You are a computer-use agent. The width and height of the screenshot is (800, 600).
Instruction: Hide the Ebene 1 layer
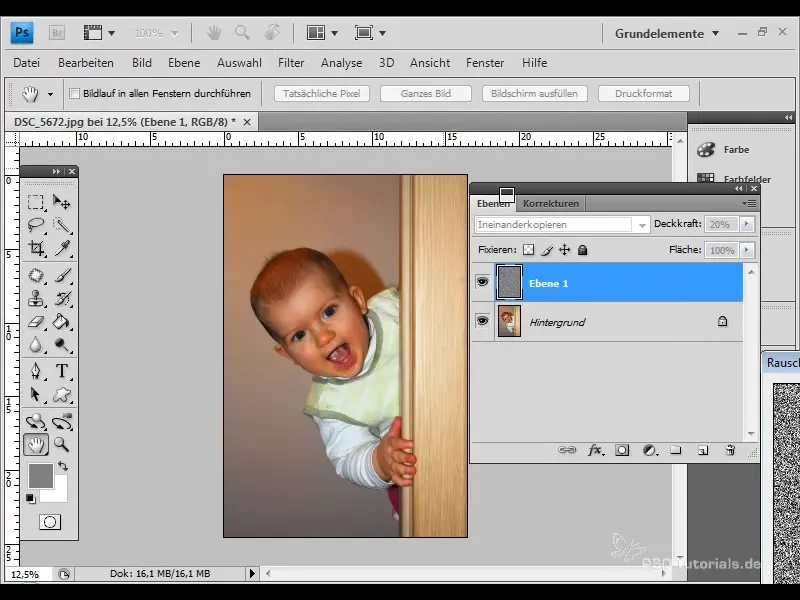click(482, 282)
